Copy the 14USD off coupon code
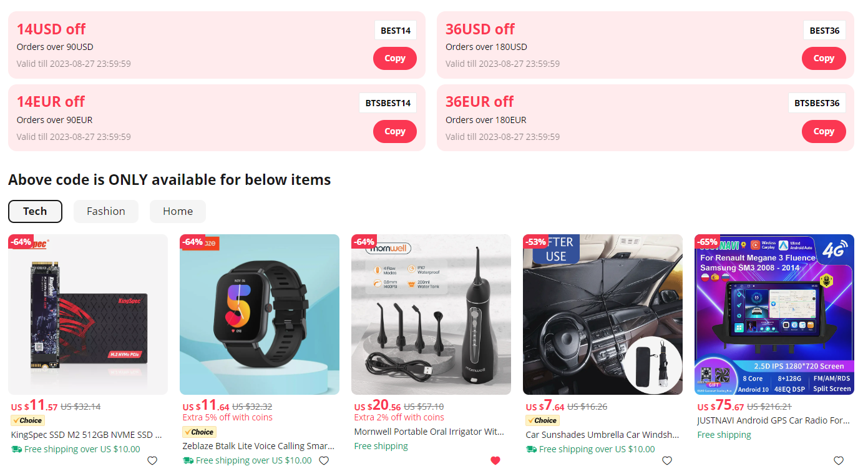Image resolution: width=868 pixels, height=471 pixels. [x=394, y=58]
